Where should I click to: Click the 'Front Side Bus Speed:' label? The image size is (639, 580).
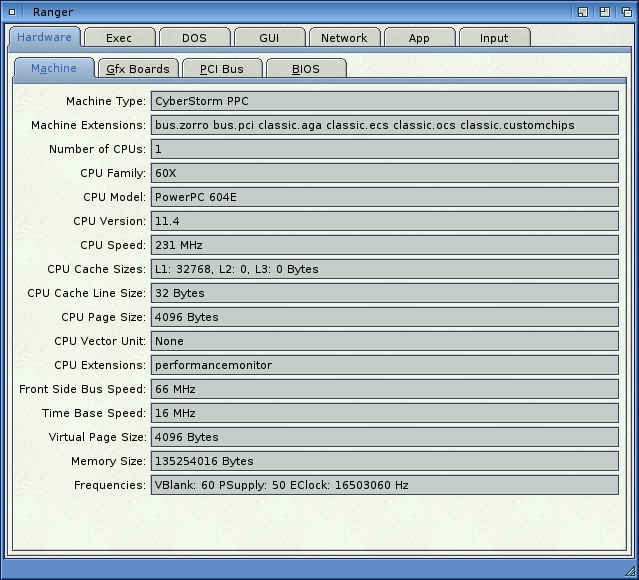82,389
